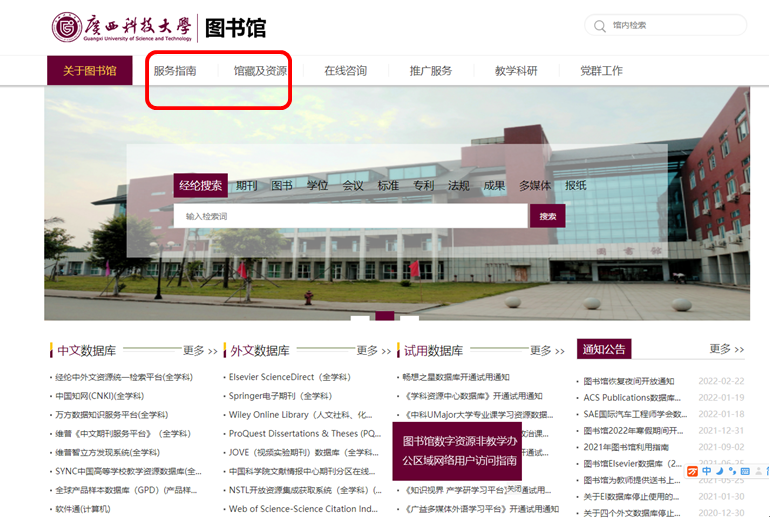
Task: Select the 会议 search tab
Action: pos(353,185)
